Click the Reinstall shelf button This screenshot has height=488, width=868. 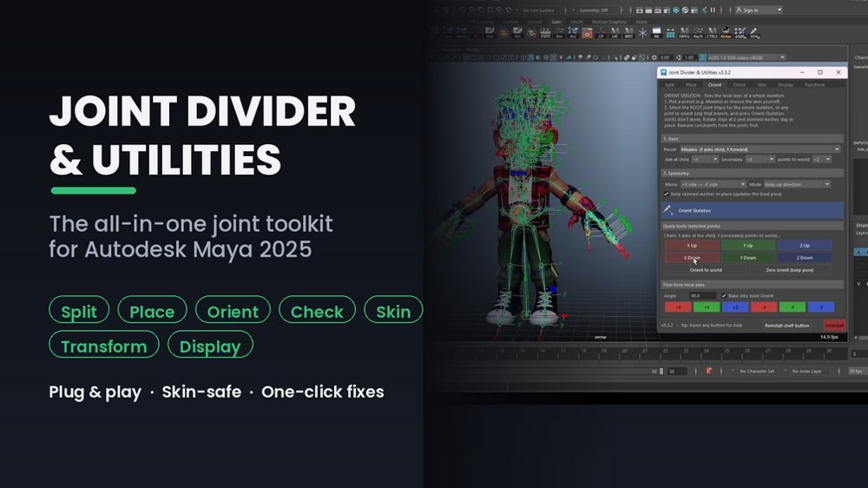(x=786, y=326)
